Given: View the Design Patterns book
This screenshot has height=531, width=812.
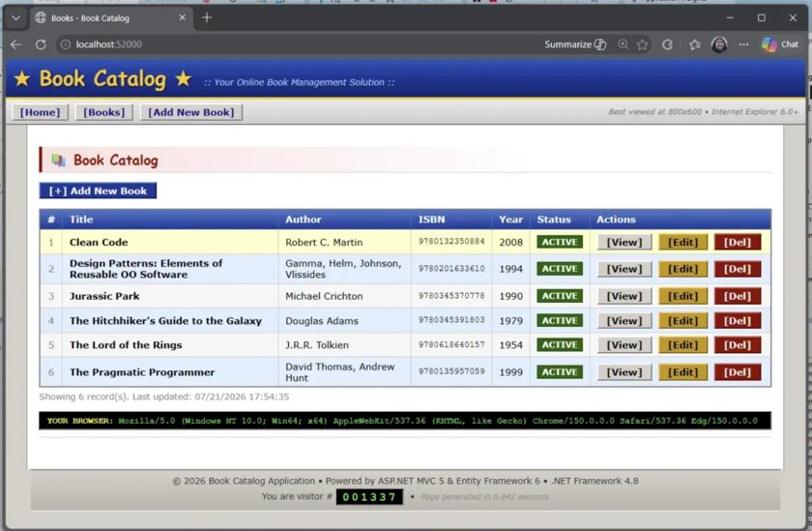Looking at the screenshot, I should click(x=624, y=269).
